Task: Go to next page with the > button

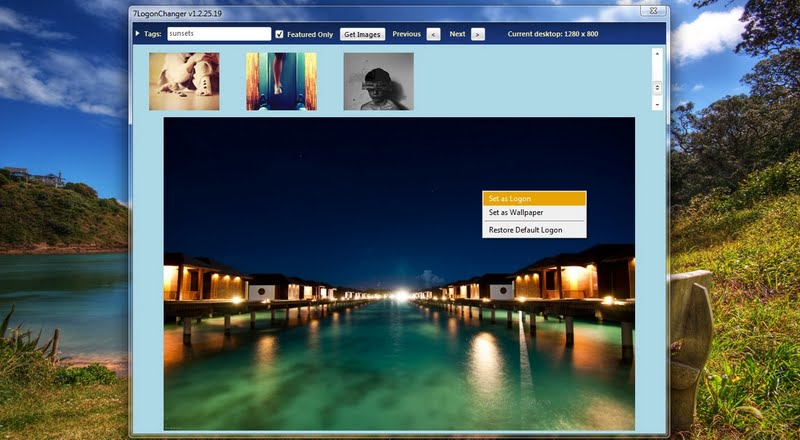Action: coord(478,34)
